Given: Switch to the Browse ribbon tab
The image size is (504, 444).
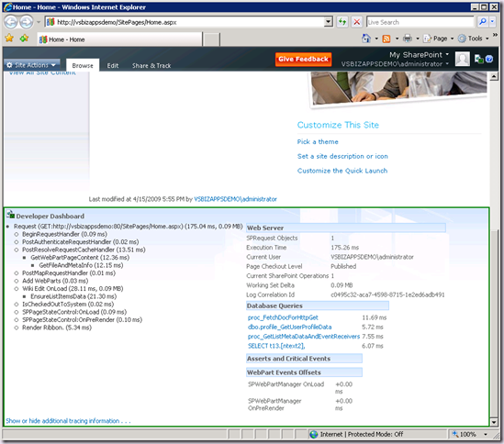Looking at the screenshot, I should (83, 65).
